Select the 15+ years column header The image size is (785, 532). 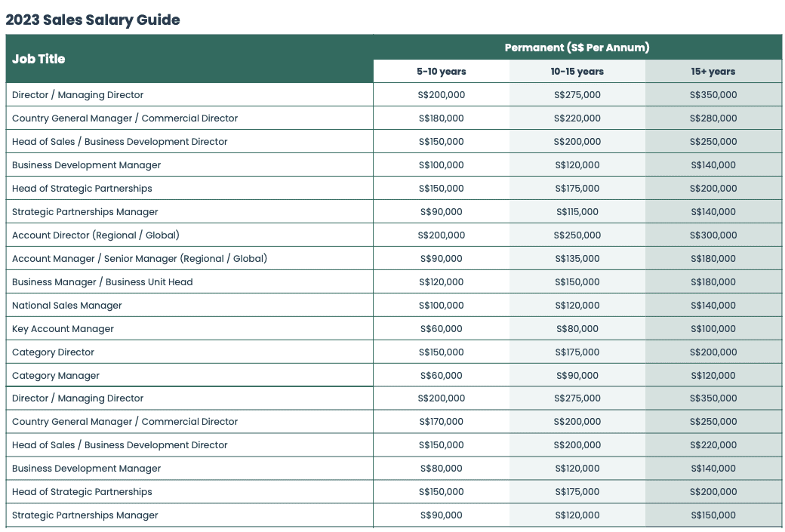[x=713, y=72]
